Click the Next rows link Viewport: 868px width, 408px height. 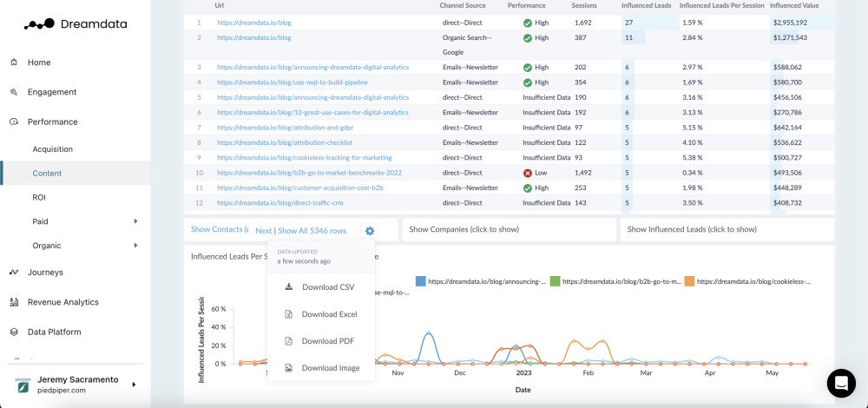264,231
